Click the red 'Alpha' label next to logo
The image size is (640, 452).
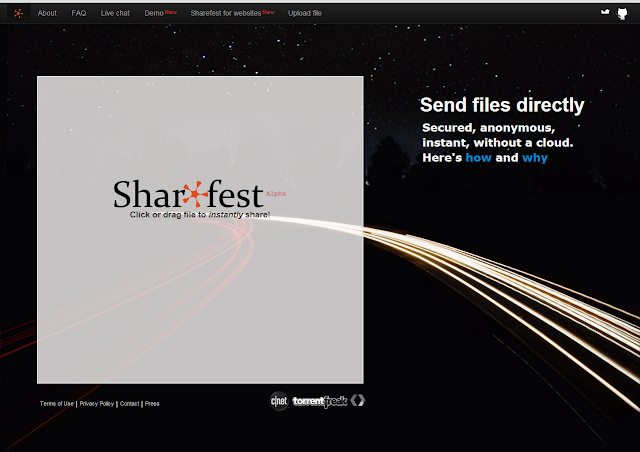coord(276,194)
